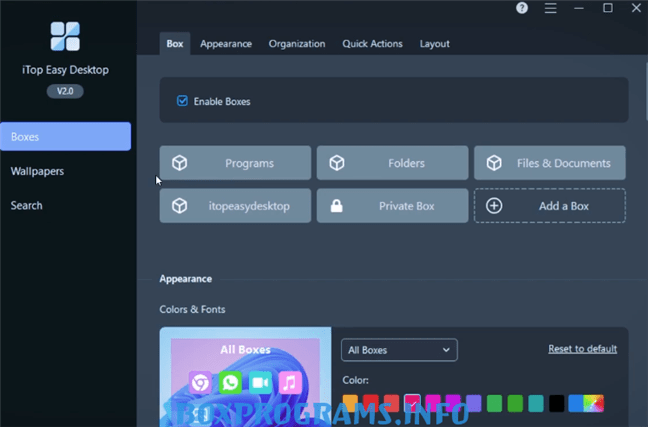Open the Folders box
This screenshot has height=427, width=648.
click(393, 163)
